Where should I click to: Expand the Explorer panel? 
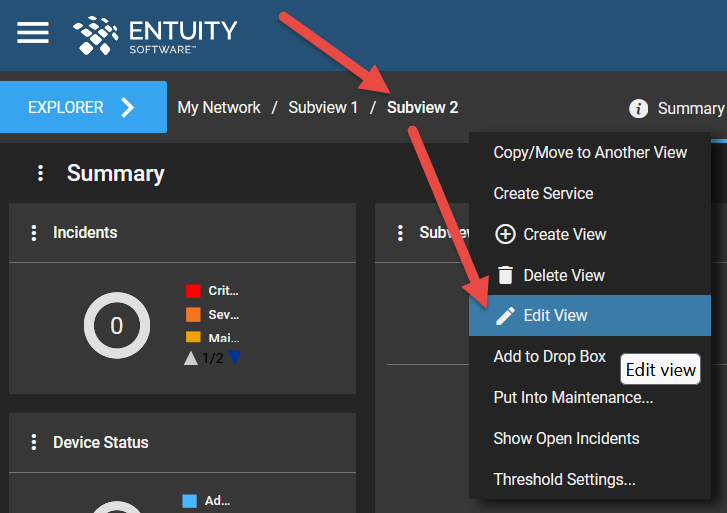[x=83, y=107]
